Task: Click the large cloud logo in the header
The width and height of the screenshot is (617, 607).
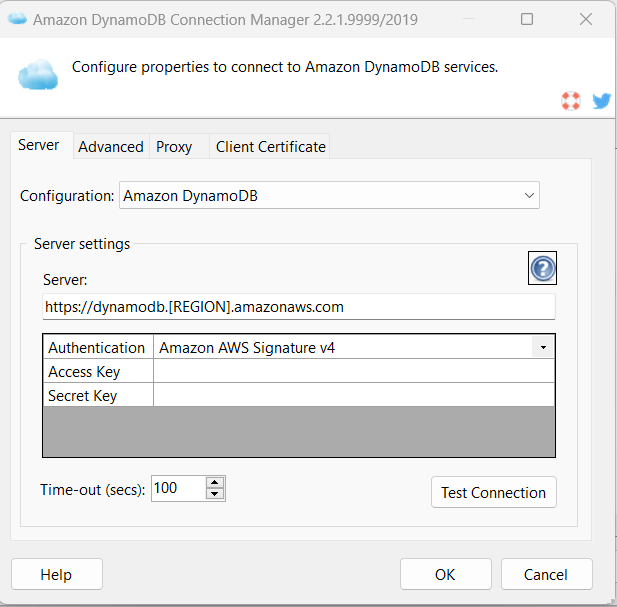Action: click(x=38, y=75)
